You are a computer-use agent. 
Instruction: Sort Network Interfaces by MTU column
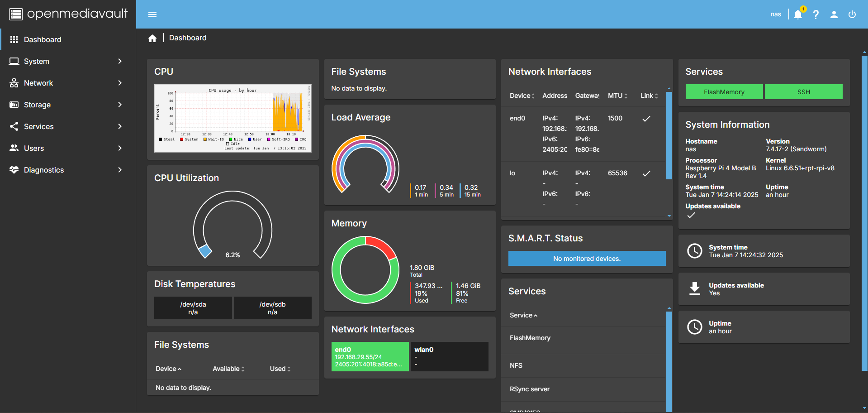click(617, 96)
